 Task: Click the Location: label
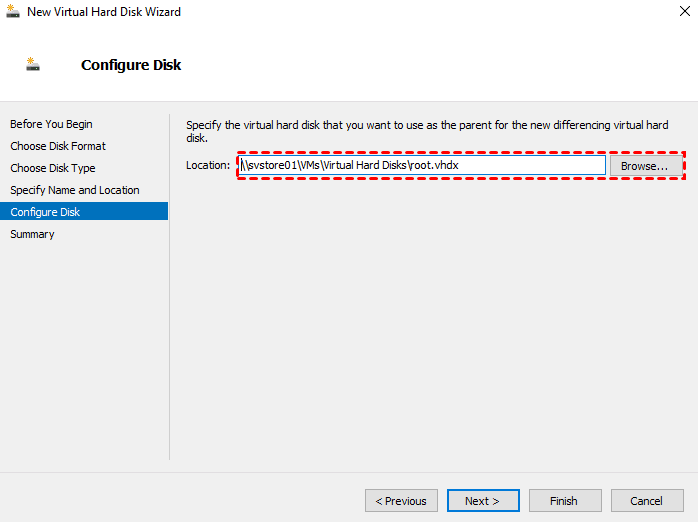208,165
